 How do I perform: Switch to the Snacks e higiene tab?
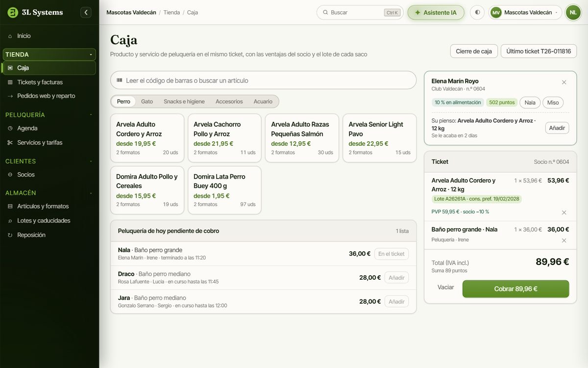(184, 102)
